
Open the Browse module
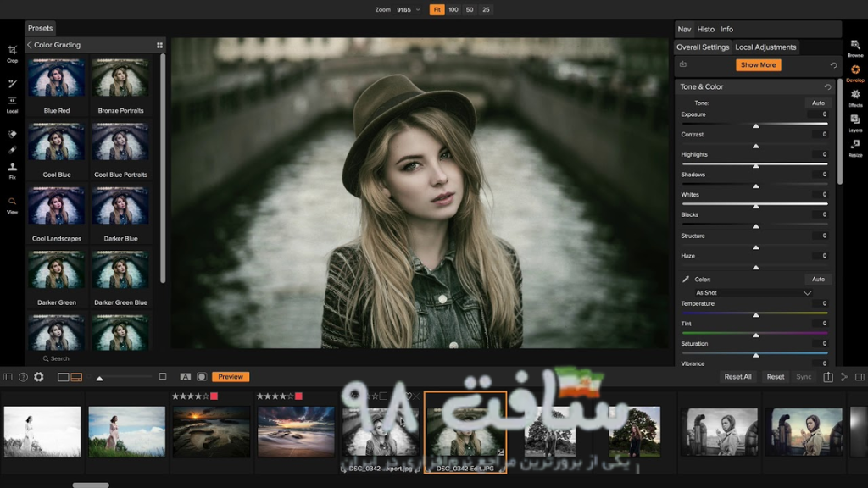(x=855, y=48)
